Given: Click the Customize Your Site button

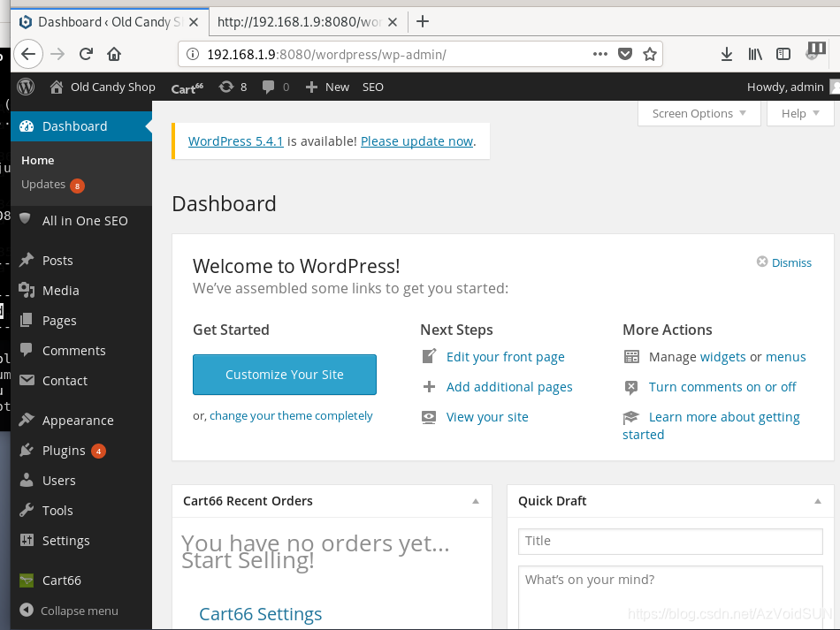Looking at the screenshot, I should point(285,375).
